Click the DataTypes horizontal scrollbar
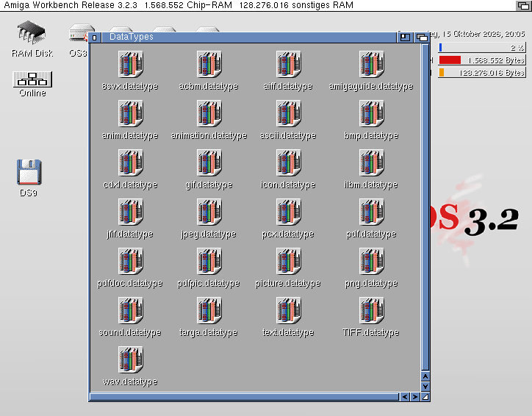Viewport: 532px width, 416px height. coord(244,397)
